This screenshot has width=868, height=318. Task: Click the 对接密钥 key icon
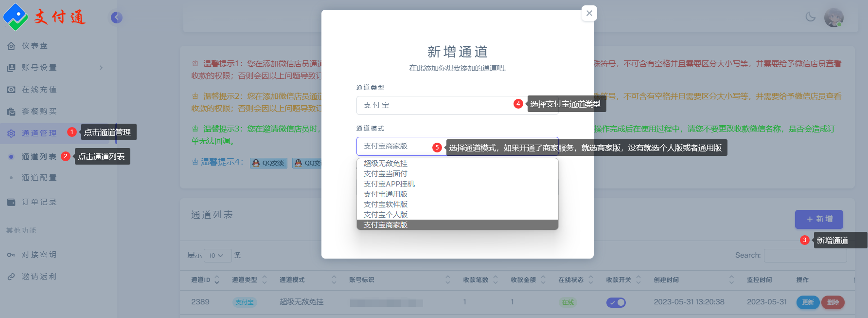(x=11, y=255)
